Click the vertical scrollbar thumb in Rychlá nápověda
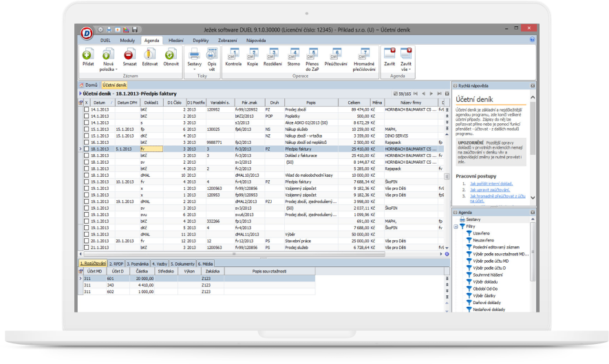Screen dimensions: 609x364 tap(533, 128)
